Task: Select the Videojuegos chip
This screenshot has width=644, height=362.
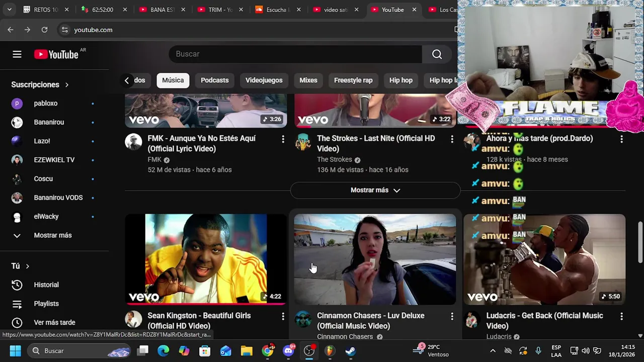Action: (x=264, y=80)
